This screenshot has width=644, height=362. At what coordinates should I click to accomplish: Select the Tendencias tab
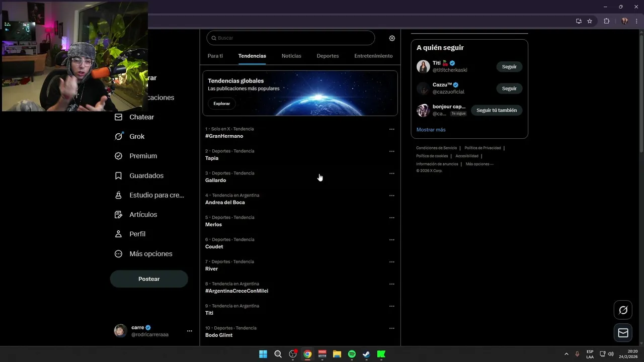click(x=252, y=56)
